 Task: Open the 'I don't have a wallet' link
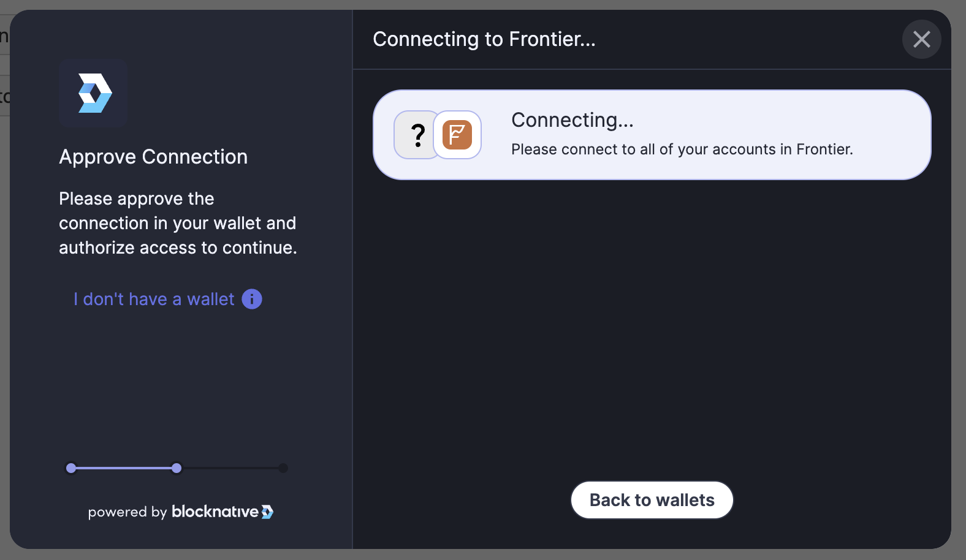153,299
